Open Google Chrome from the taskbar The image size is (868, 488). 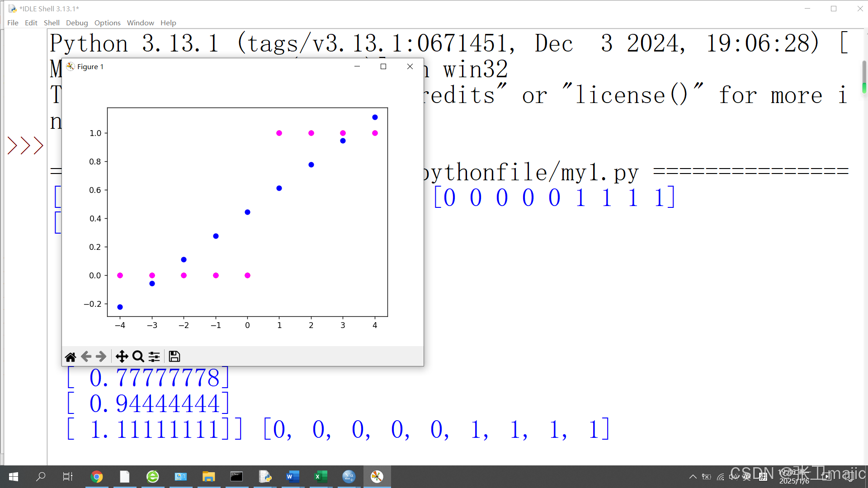(96, 477)
